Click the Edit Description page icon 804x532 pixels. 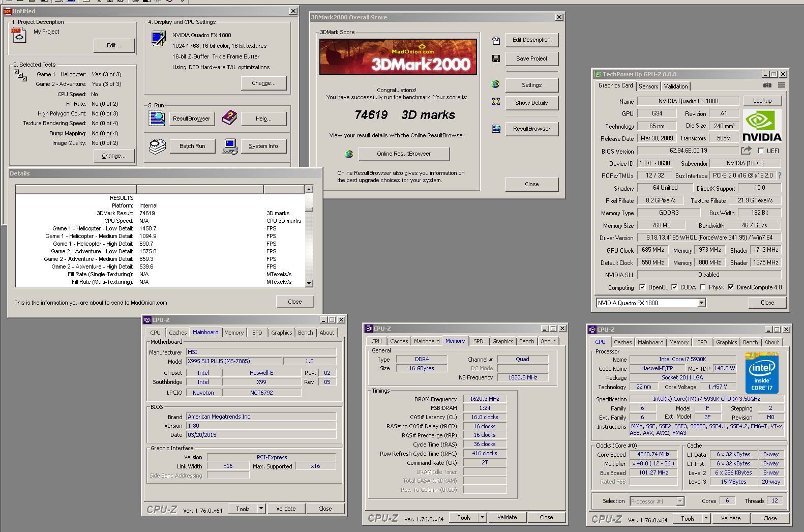click(x=496, y=40)
